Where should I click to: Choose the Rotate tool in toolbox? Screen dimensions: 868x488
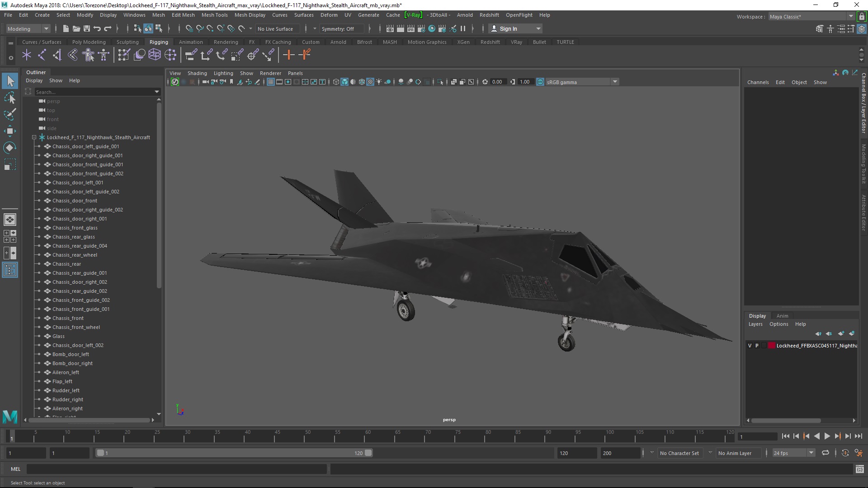point(10,148)
